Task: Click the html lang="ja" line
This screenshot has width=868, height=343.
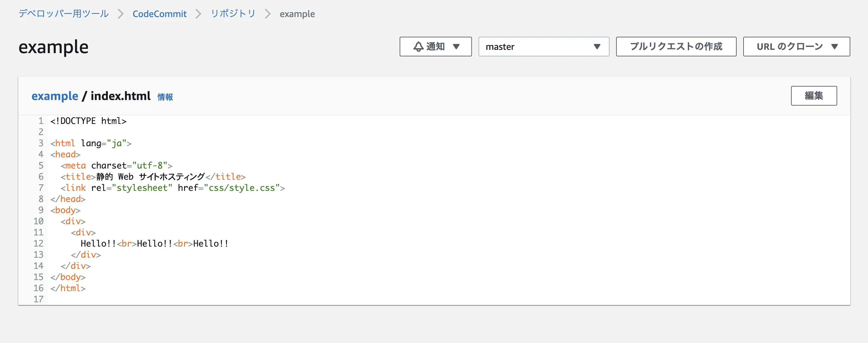Action: [91, 143]
